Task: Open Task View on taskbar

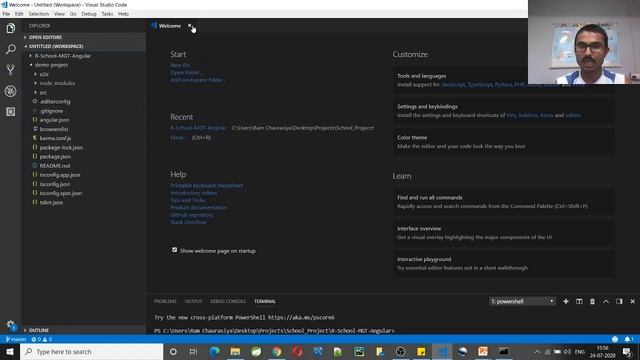Action: click(193, 351)
